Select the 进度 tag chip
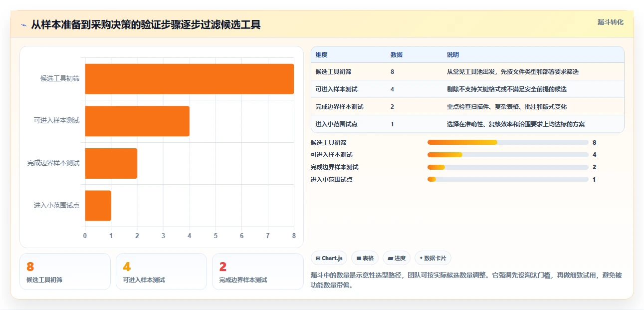 coord(397,258)
